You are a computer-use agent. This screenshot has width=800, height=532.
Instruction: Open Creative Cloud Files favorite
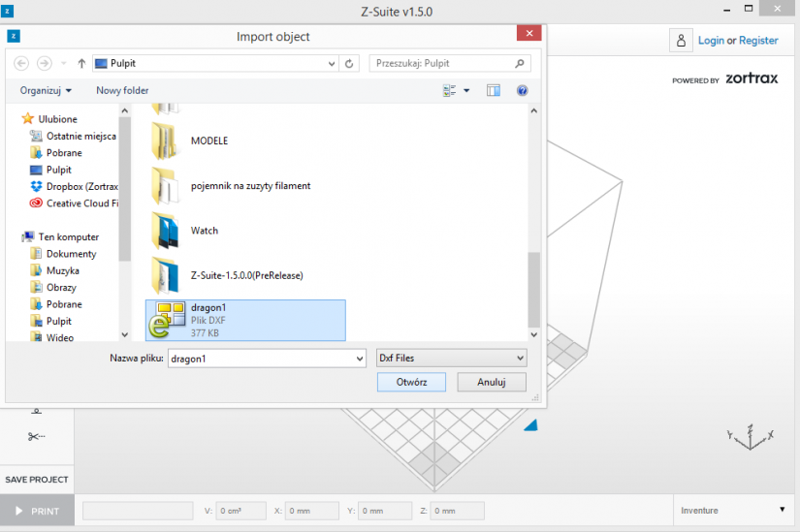[x=74, y=203]
